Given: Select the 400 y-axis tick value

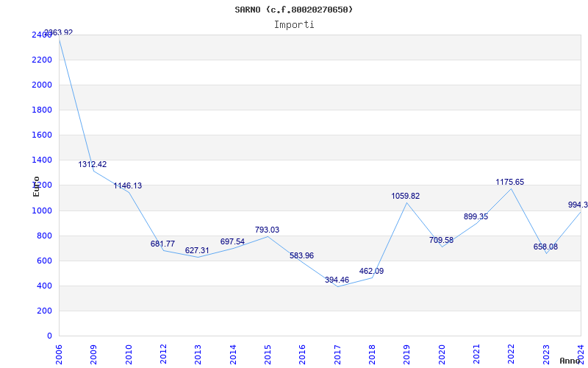Looking at the screenshot, I should tap(45, 286).
